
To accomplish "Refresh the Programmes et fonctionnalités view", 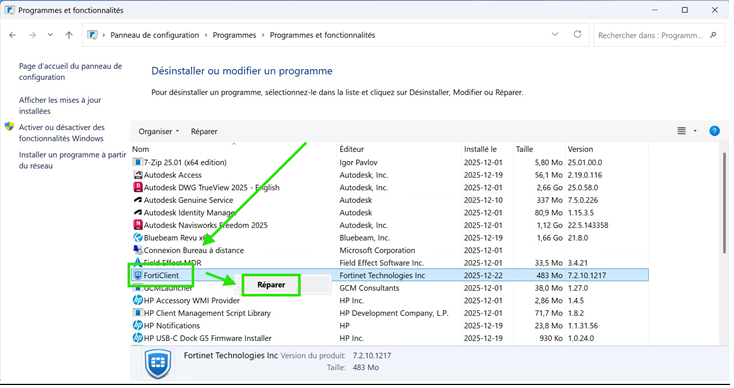I will point(578,35).
